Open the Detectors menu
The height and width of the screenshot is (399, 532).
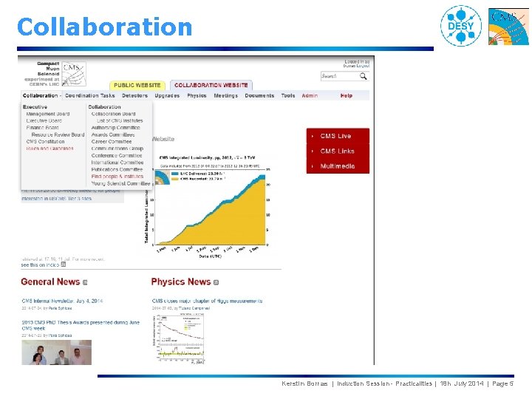click(134, 95)
